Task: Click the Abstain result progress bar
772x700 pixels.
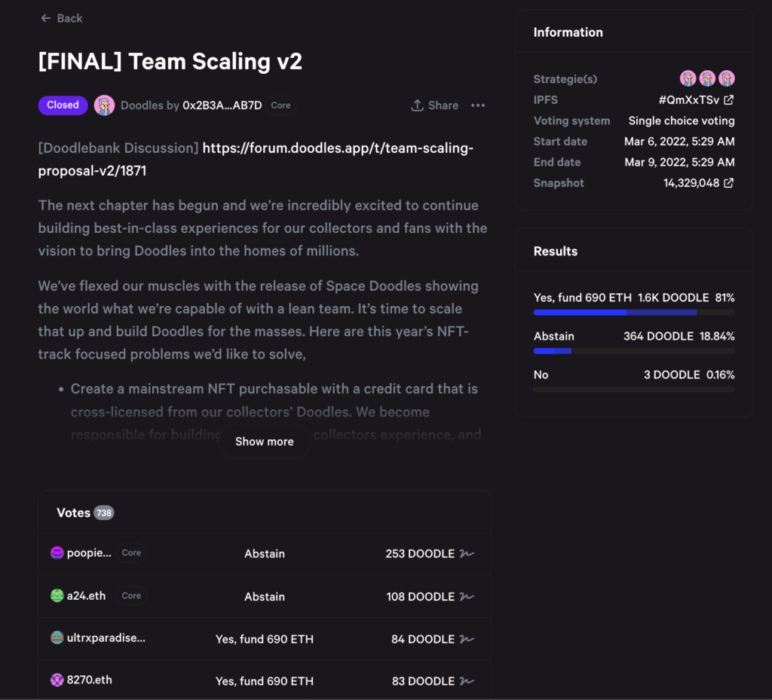Action: (633, 351)
